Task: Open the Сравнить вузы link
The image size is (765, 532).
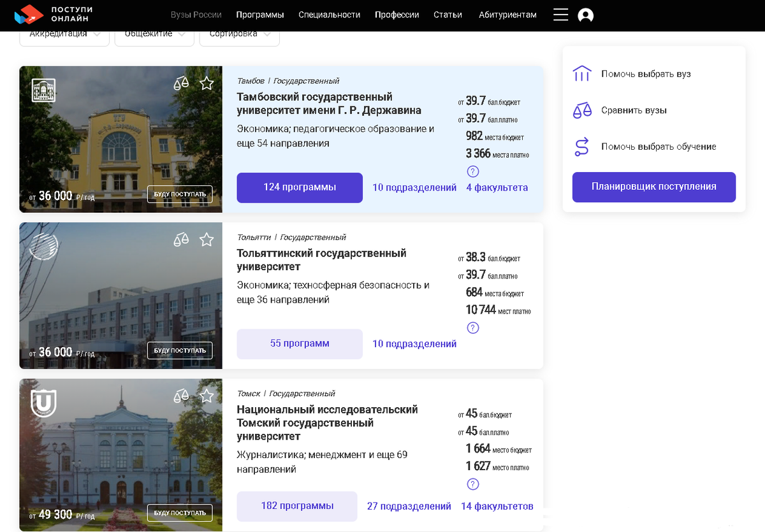Action: pos(634,111)
